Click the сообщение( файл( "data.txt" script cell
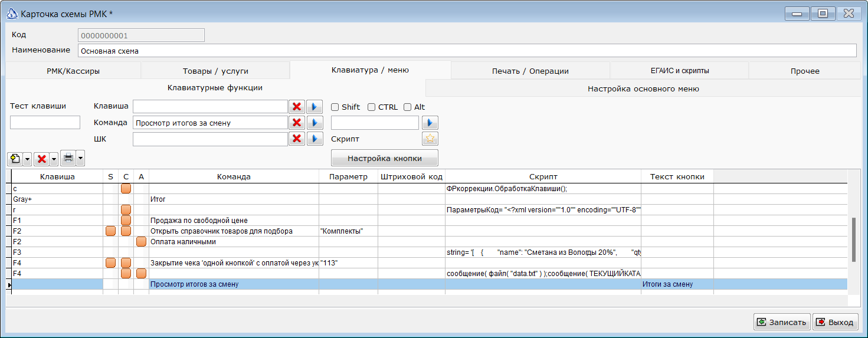The image size is (868, 338). pos(543,274)
